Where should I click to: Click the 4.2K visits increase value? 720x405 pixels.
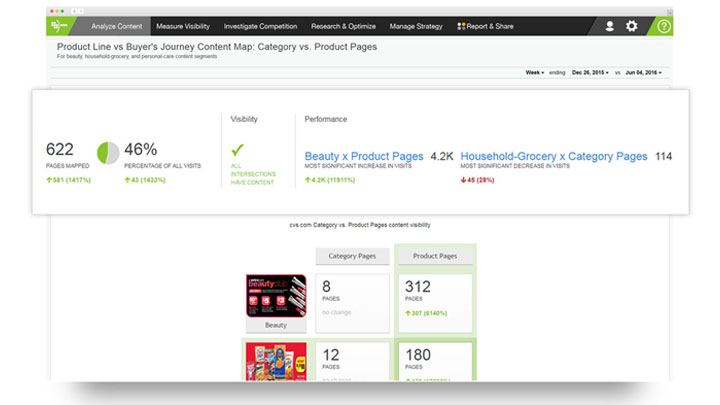tap(442, 156)
